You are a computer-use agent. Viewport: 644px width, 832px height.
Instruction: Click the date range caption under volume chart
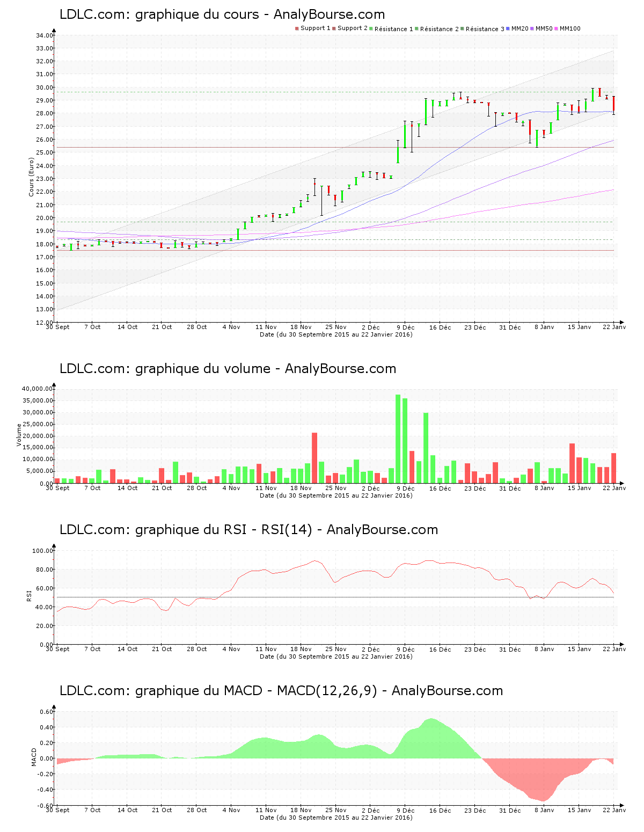pos(336,495)
